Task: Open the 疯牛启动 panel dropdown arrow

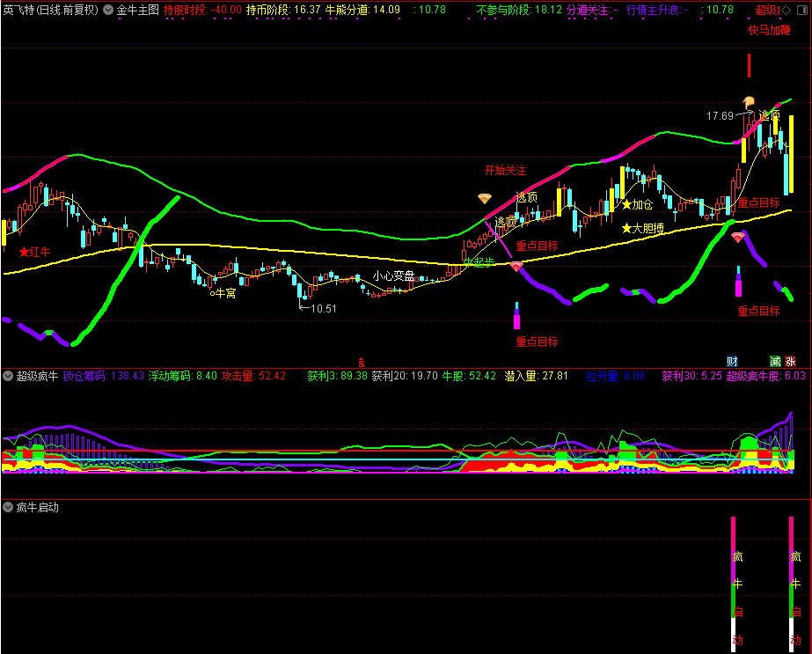Action: pos(8,507)
